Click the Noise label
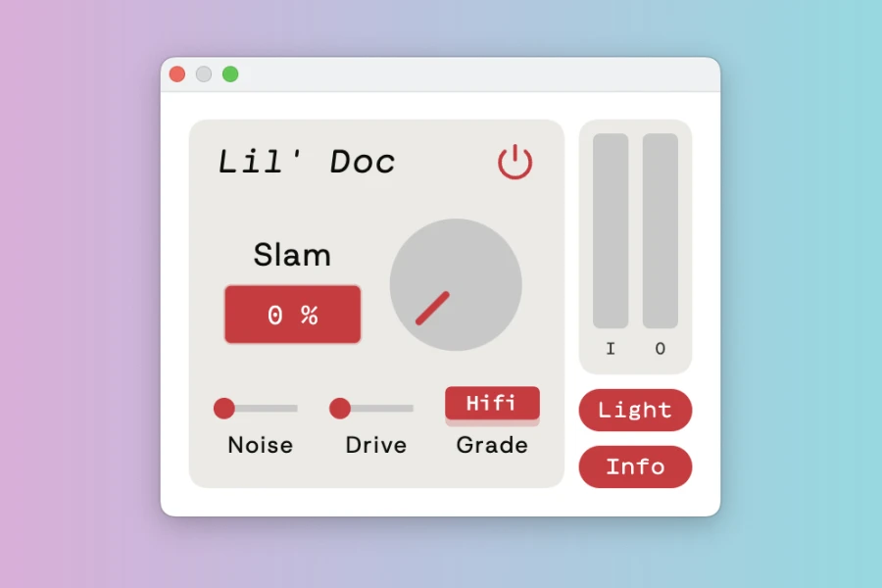This screenshot has height=588, width=882. click(261, 445)
